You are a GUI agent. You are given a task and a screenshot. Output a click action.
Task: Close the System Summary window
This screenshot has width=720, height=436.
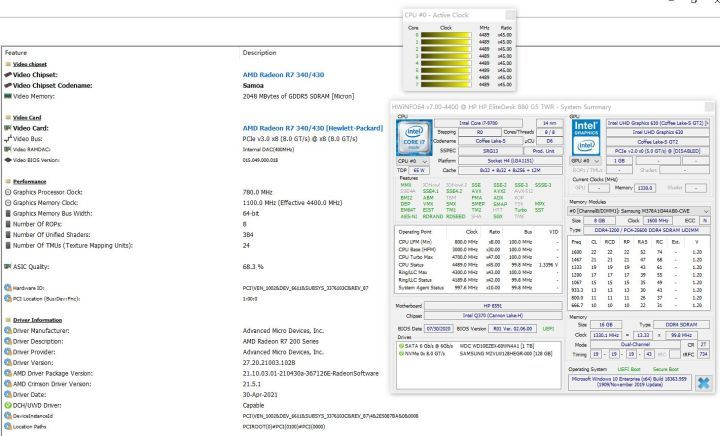click(709, 107)
